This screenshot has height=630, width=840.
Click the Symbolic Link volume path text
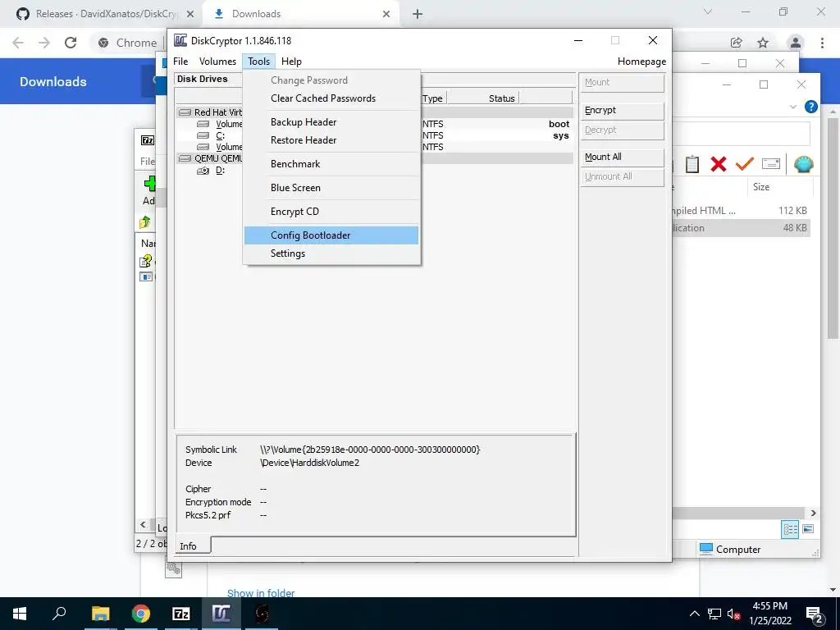pos(370,450)
